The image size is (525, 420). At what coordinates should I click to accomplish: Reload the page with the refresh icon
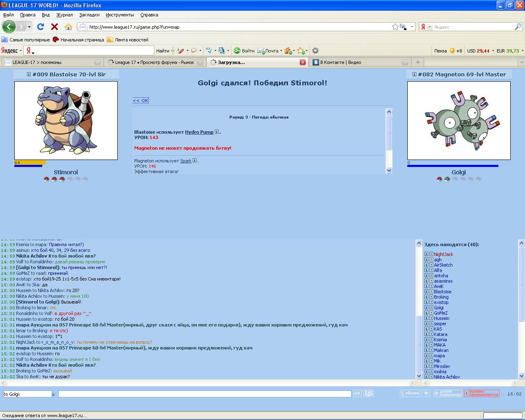(x=40, y=27)
